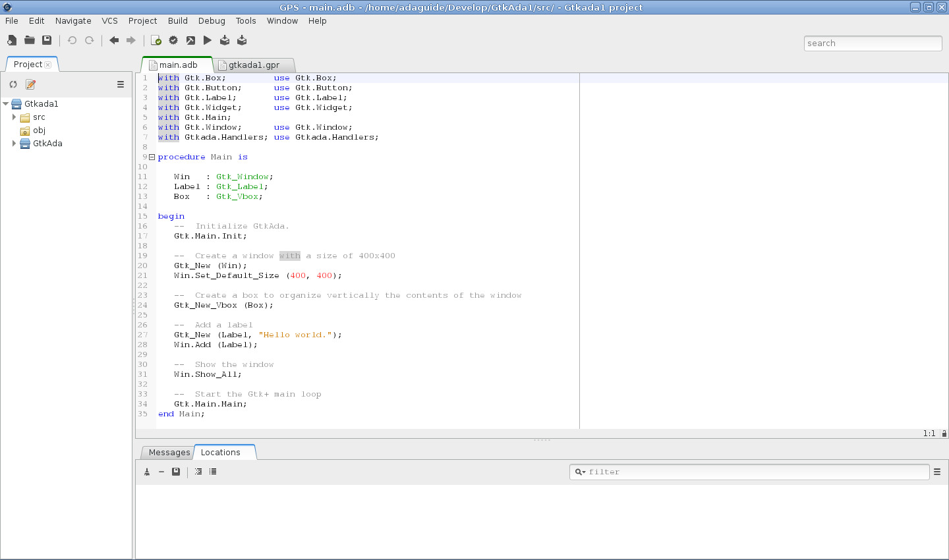Image resolution: width=949 pixels, height=560 pixels.
Task: Collapse the Gtkada1 root node
Action: [6, 104]
